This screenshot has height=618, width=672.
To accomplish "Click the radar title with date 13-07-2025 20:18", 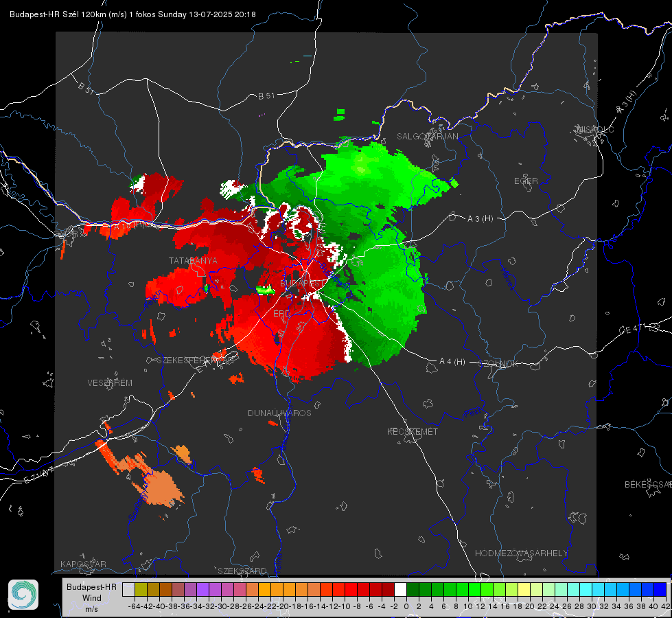I will tap(133, 14).
